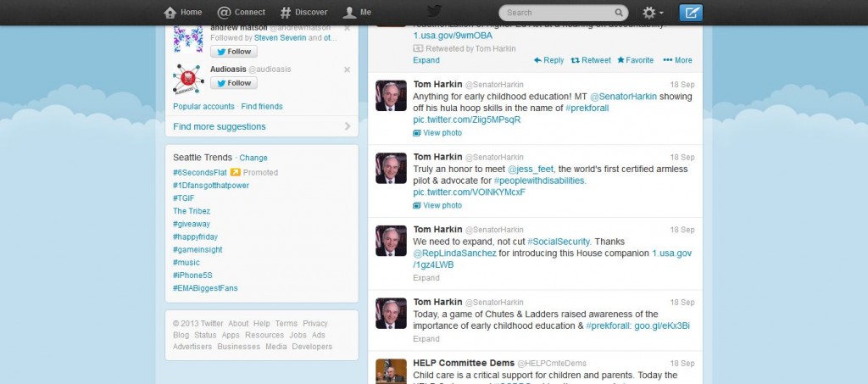Favorite the top tweet

tap(636, 60)
